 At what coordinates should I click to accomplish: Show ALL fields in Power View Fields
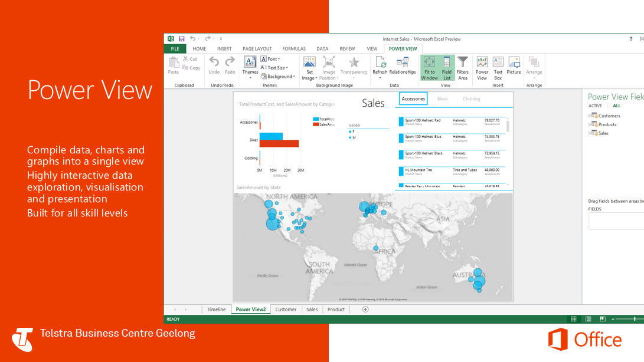pyautogui.click(x=616, y=106)
